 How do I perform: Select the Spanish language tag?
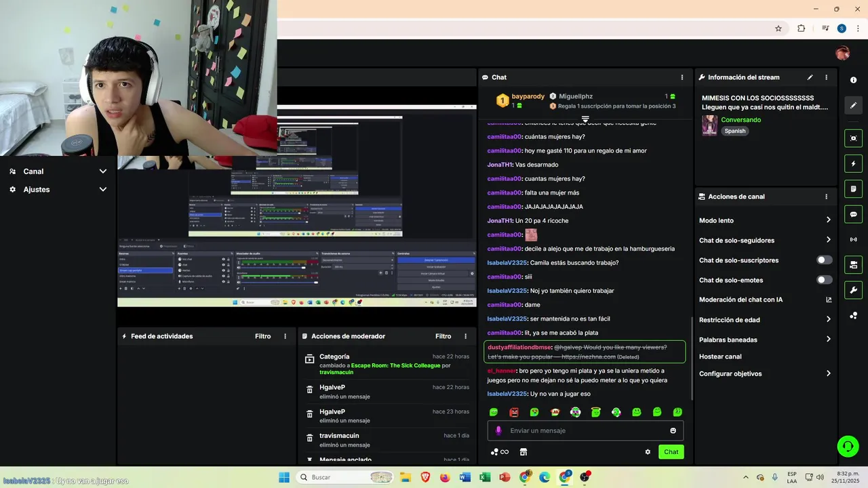coord(735,131)
